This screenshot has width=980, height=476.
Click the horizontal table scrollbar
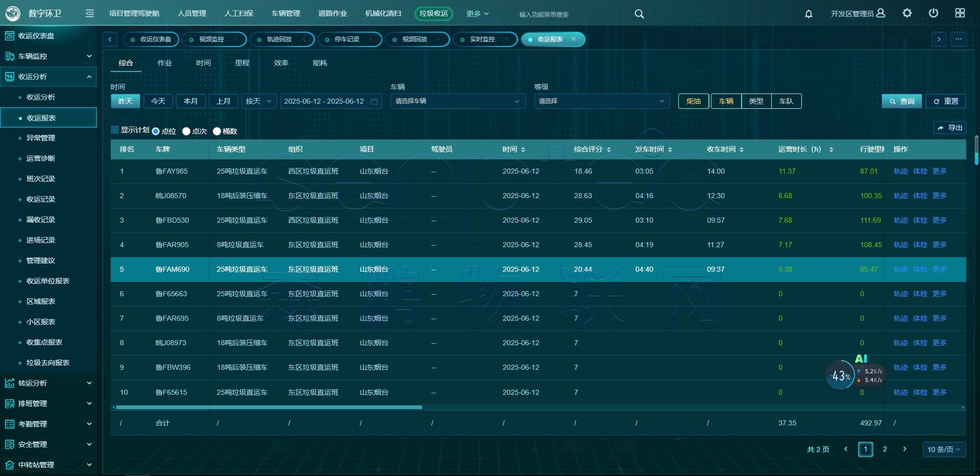(269, 408)
